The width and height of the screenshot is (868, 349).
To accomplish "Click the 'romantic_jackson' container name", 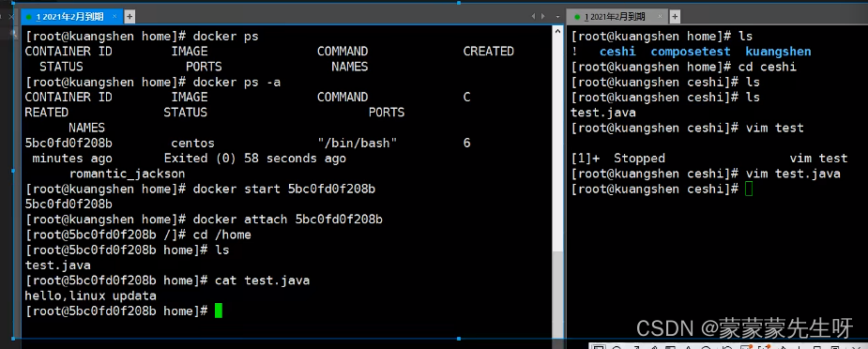I will (x=127, y=174).
